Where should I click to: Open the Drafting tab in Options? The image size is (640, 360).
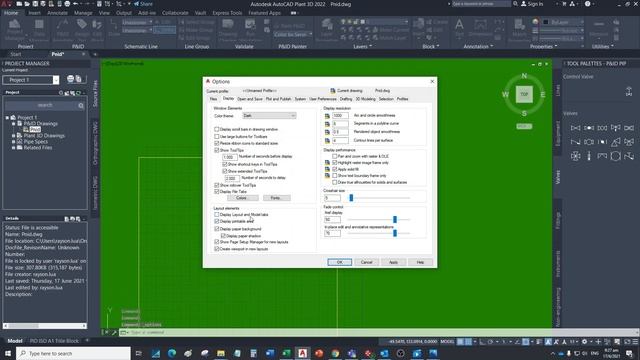pos(346,99)
